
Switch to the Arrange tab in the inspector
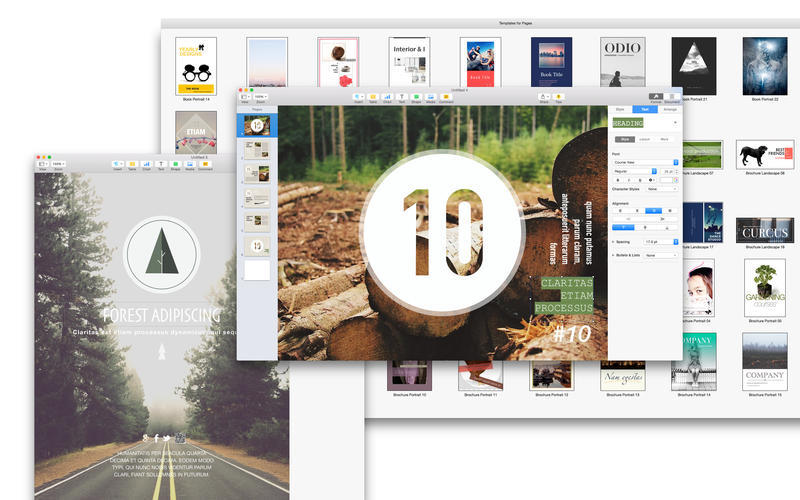tap(669, 108)
